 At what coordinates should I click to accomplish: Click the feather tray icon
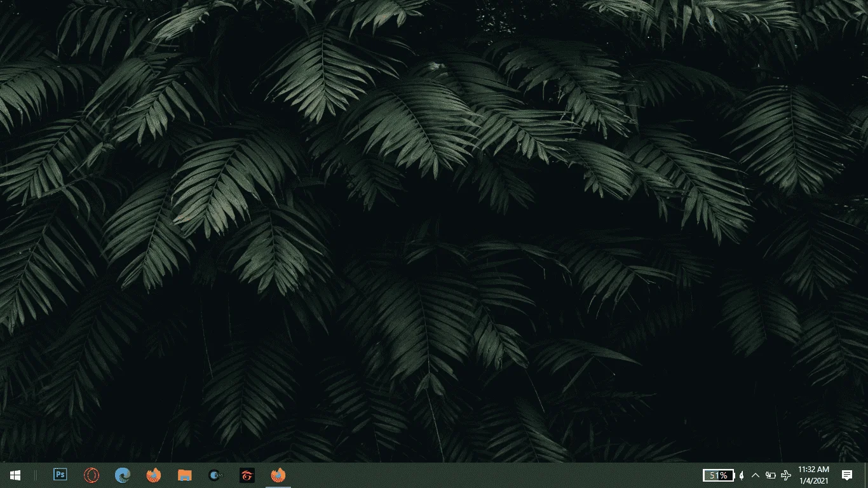click(741, 475)
